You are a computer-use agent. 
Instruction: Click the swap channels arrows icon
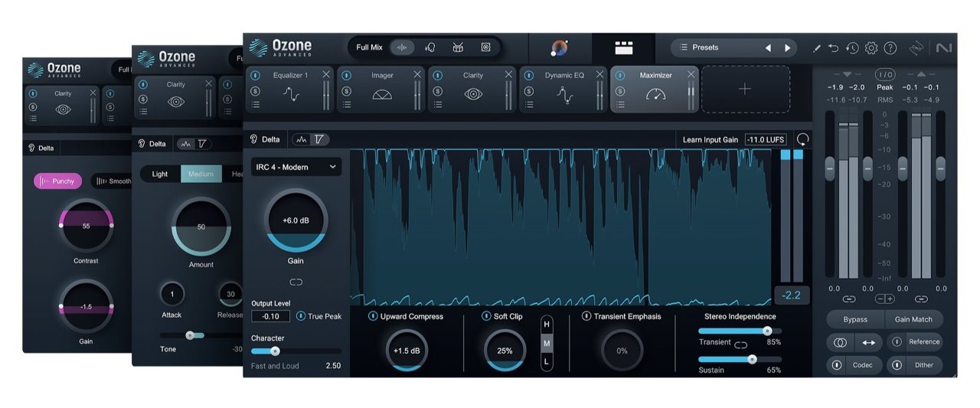pyautogui.click(x=869, y=342)
